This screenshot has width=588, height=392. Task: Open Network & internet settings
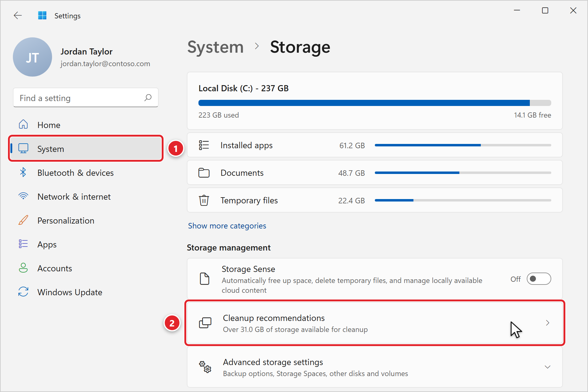[x=86, y=197]
